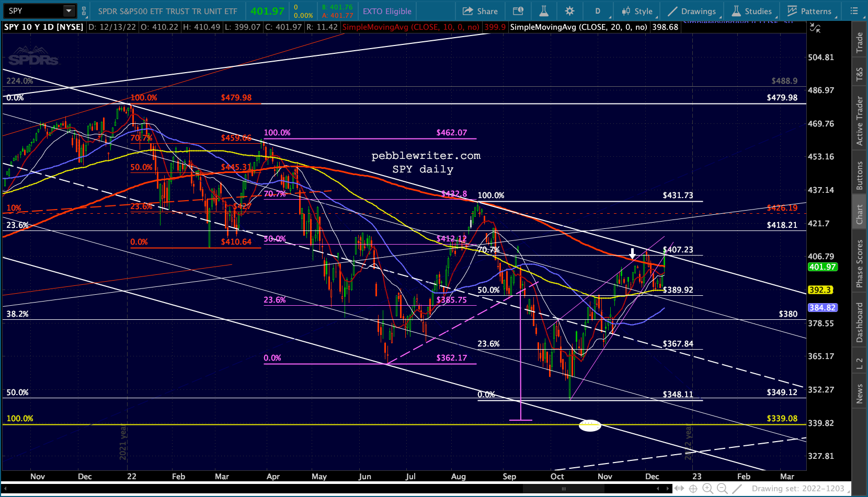Open the T&S sidebar tab
The width and height of the screenshot is (868, 497).
coord(860,75)
